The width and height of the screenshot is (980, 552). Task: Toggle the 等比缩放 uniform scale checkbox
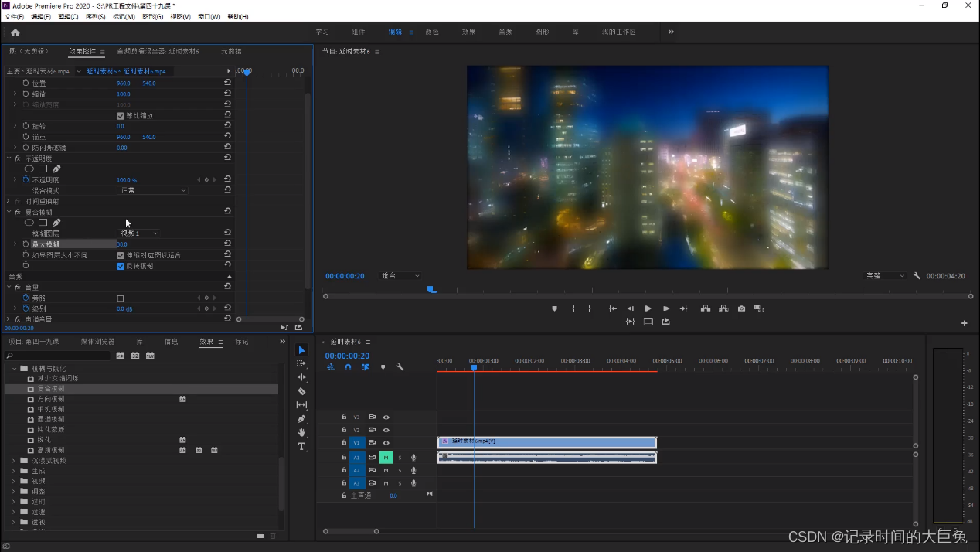click(121, 116)
